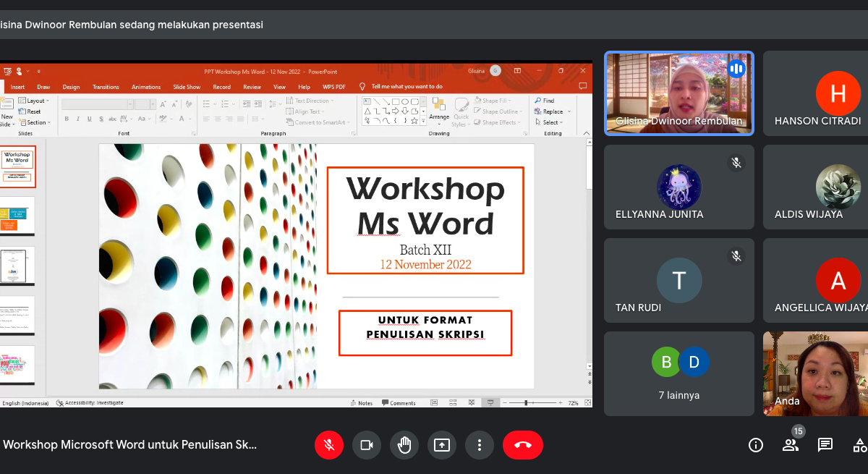Click 'Tell me what you want to do' box
Image resolution: width=868 pixels, height=474 pixels.
[x=407, y=87]
